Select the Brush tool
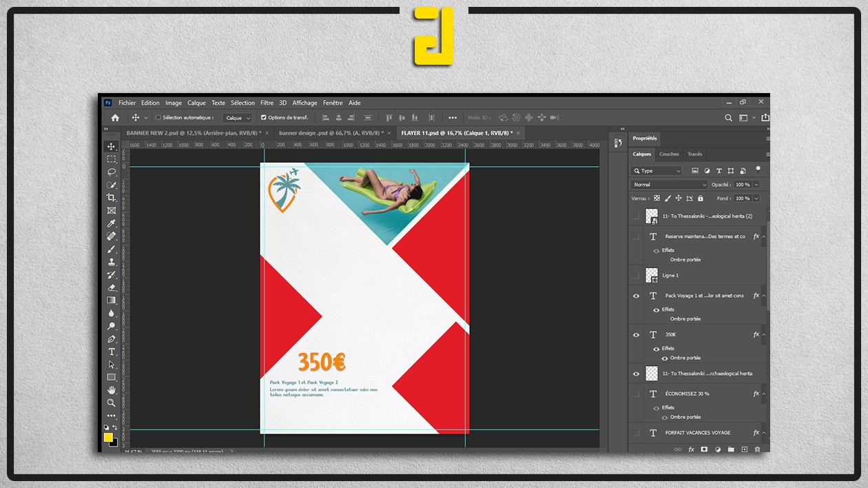The height and width of the screenshot is (488, 868). 111,249
